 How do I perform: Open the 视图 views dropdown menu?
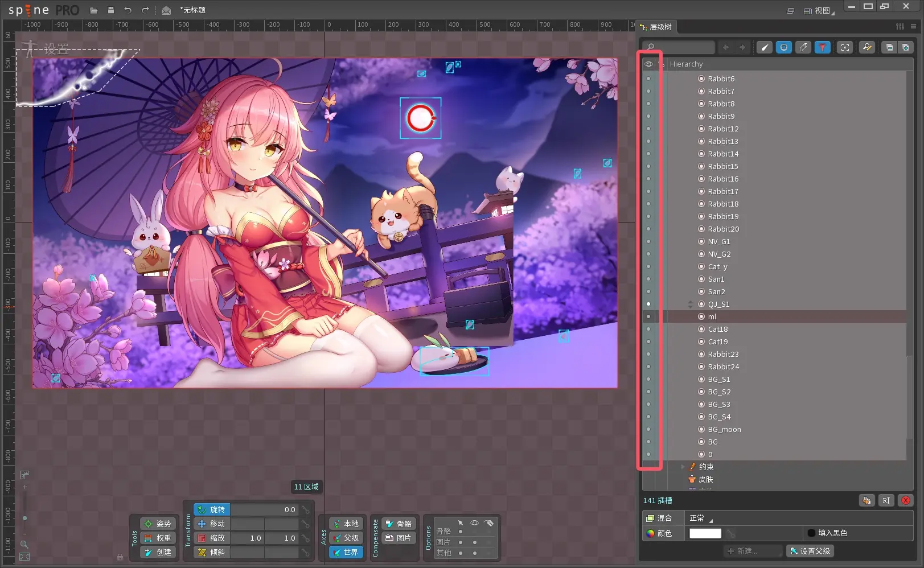click(819, 11)
